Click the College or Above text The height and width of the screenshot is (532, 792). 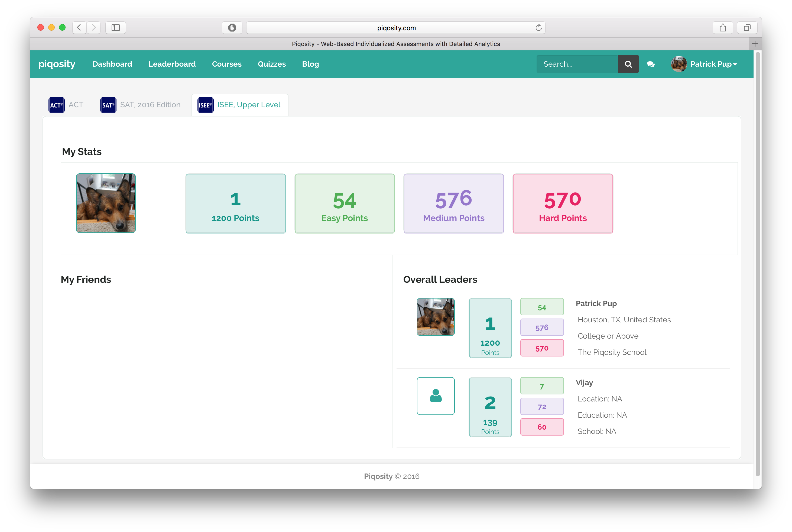[x=608, y=336]
